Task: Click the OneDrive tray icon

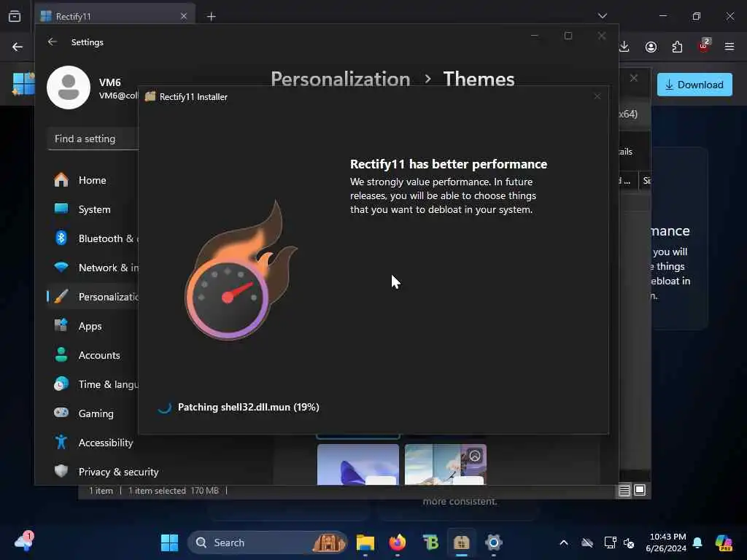Action: point(587,542)
